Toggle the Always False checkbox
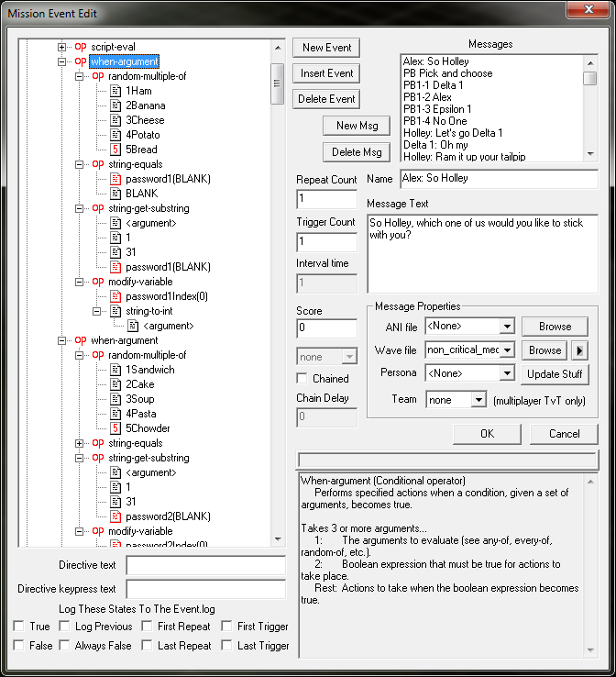 pos(64,646)
